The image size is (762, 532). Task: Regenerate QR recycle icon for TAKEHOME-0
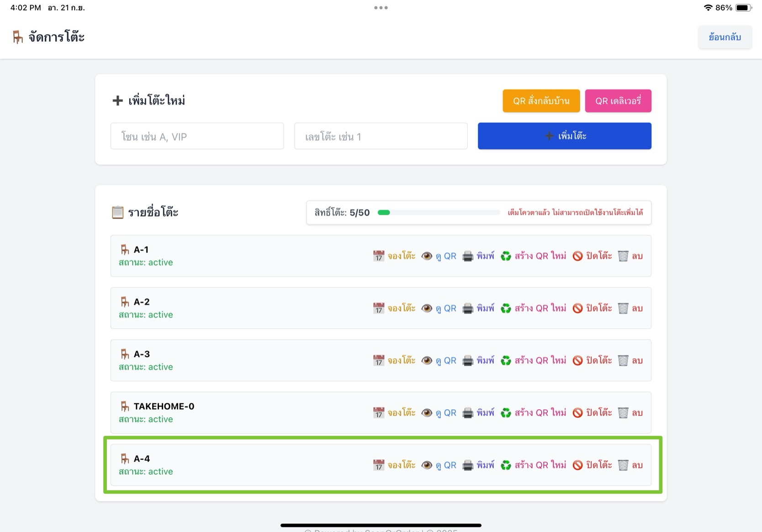pyautogui.click(x=506, y=413)
